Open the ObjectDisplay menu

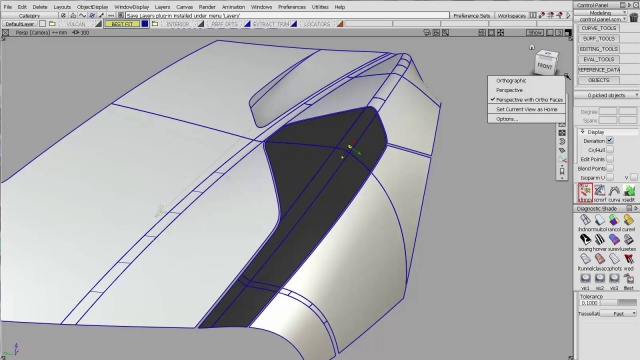(93, 7)
